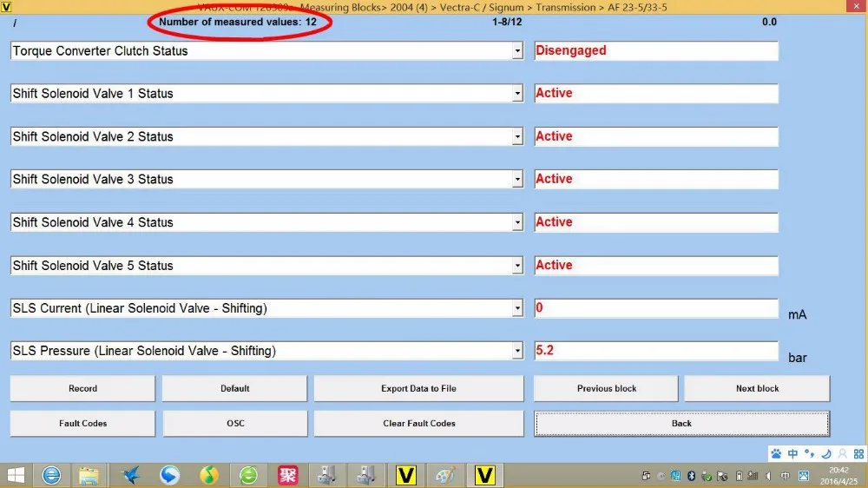868x488 pixels.
Task: Click the Shift Solenoid Valve 1 Active value field
Action: coord(656,94)
